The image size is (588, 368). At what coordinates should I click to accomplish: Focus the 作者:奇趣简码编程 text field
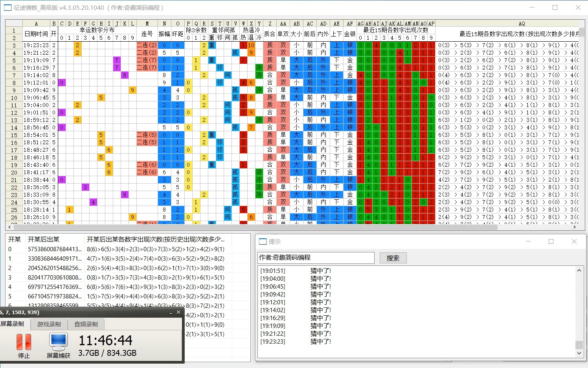tap(316, 258)
